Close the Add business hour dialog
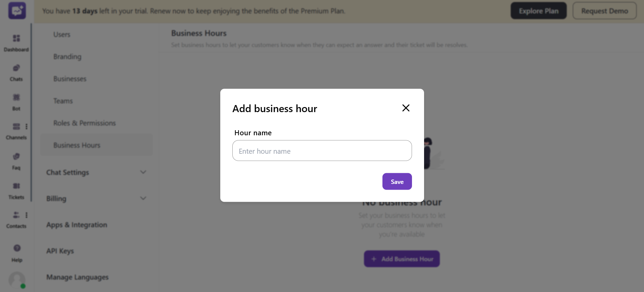This screenshot has height=292, width=644. (x=406, y=108)
